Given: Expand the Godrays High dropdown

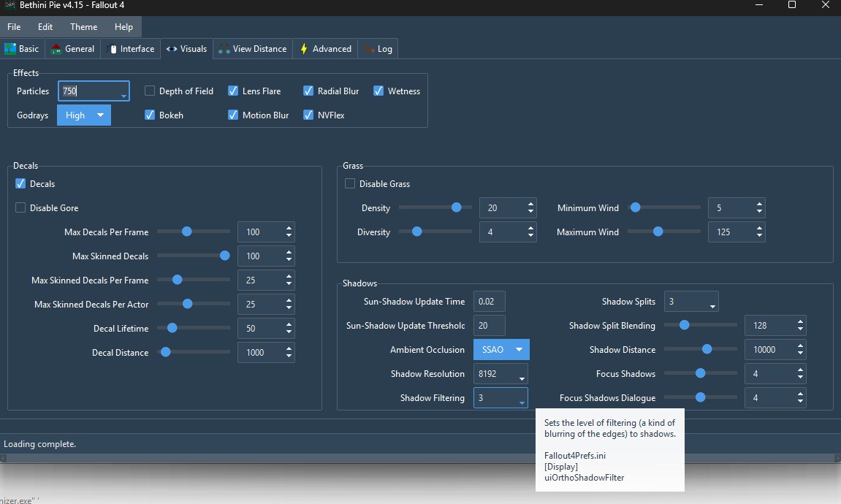Looking at the screenshot, I should (84, 115).
